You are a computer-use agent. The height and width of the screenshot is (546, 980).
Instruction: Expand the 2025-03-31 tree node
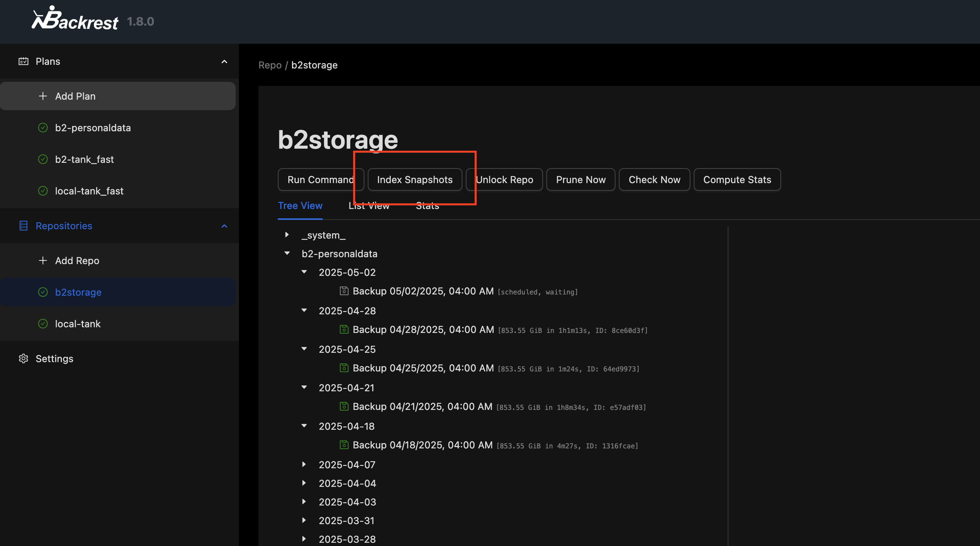click(304, 520)
